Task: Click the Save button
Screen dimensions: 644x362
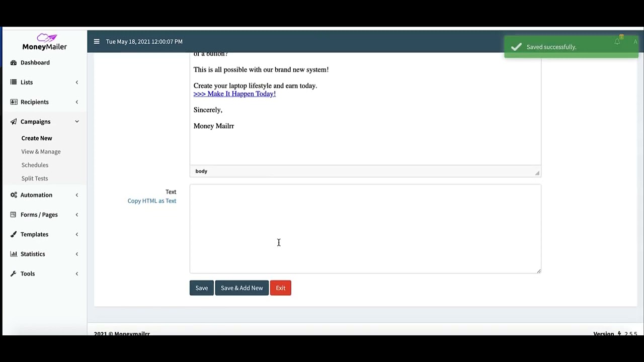Action: [x=202, y=288]
